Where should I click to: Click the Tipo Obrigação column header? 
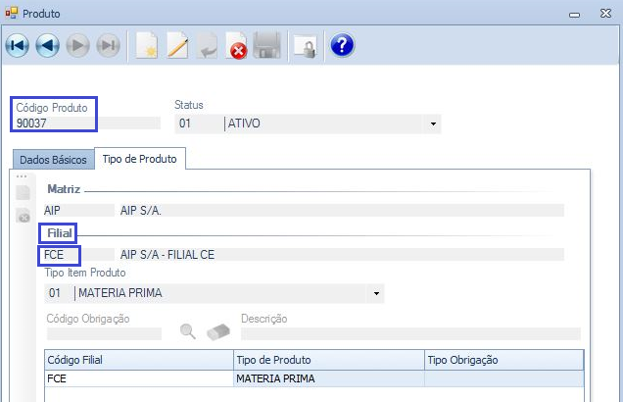(504, 360)
